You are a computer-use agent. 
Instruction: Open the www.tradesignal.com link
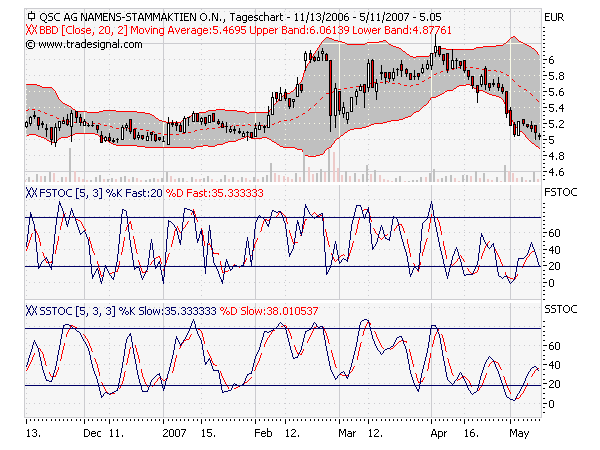click(79, 45)
